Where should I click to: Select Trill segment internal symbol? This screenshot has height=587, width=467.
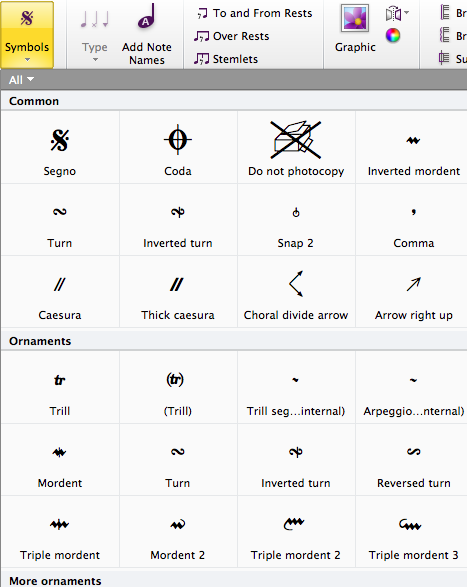[x=296, y=387]
